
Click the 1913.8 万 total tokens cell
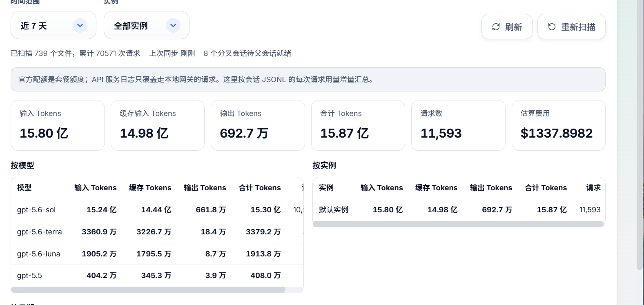click(263, 254)
